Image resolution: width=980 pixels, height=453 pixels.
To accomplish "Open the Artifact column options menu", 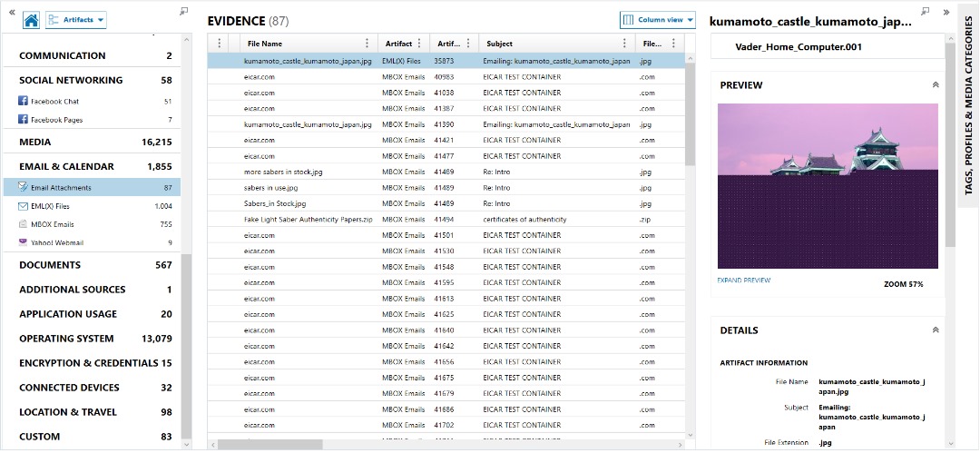I will pos(419,44).
